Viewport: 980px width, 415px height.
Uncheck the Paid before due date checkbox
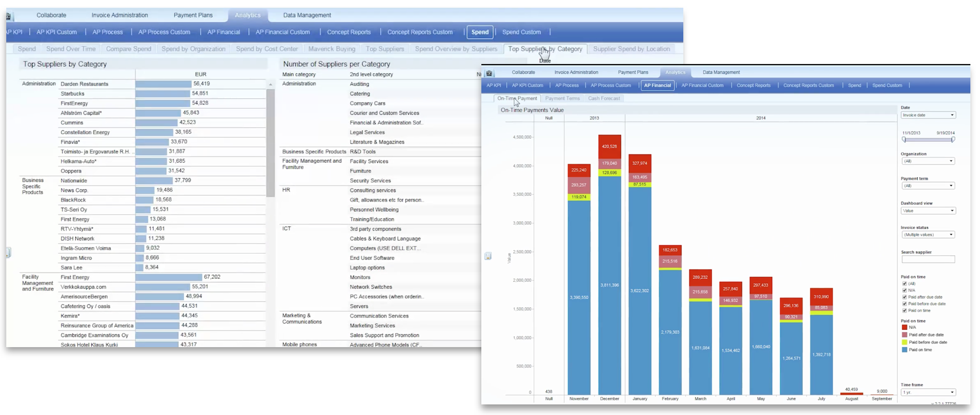click(x=905, y=304)
